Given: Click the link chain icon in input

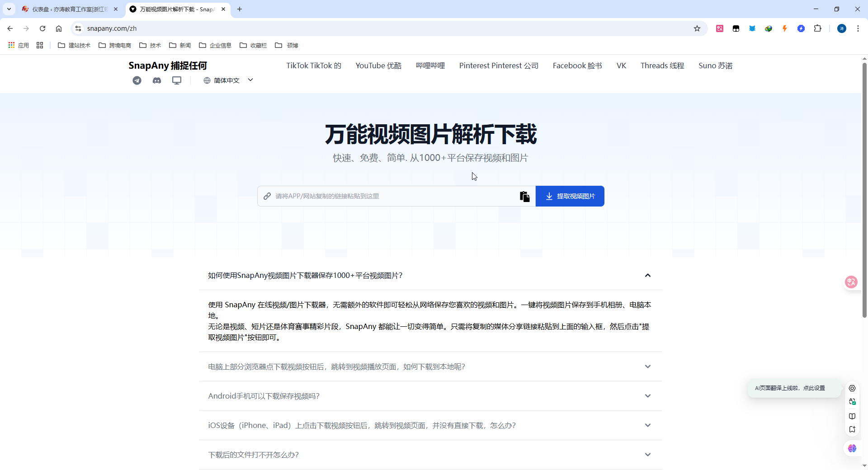Looking at the screenshot, I should (x=267, y=196).
